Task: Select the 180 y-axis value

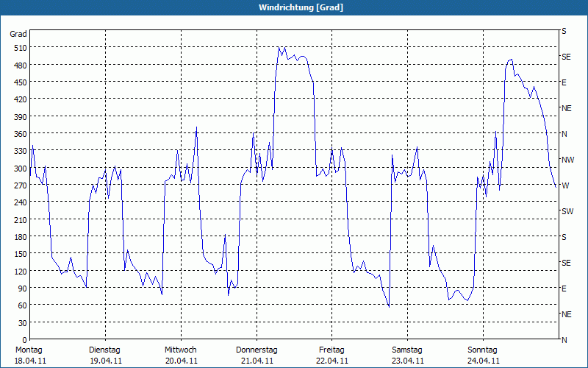Action: tap(21, 237)
